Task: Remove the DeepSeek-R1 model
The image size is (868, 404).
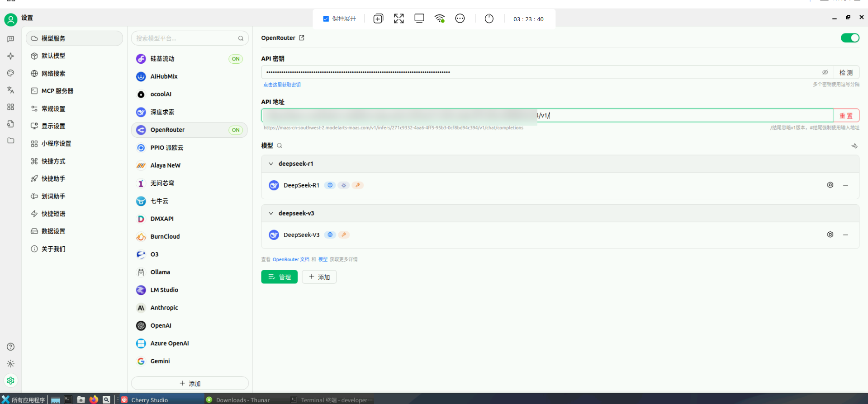Action: tap(845, 185)
